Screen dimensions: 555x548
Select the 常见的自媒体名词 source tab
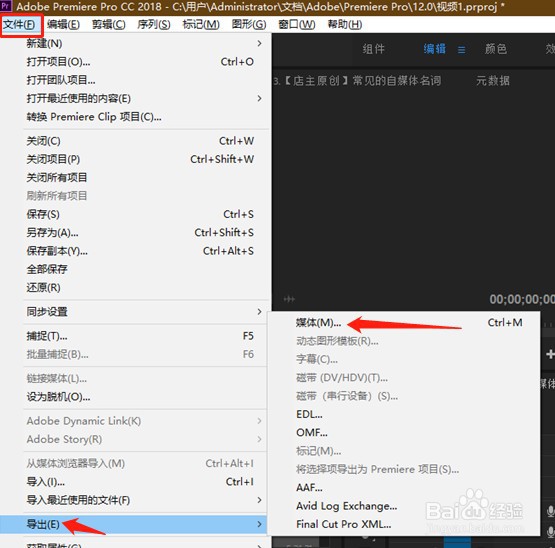357,81
